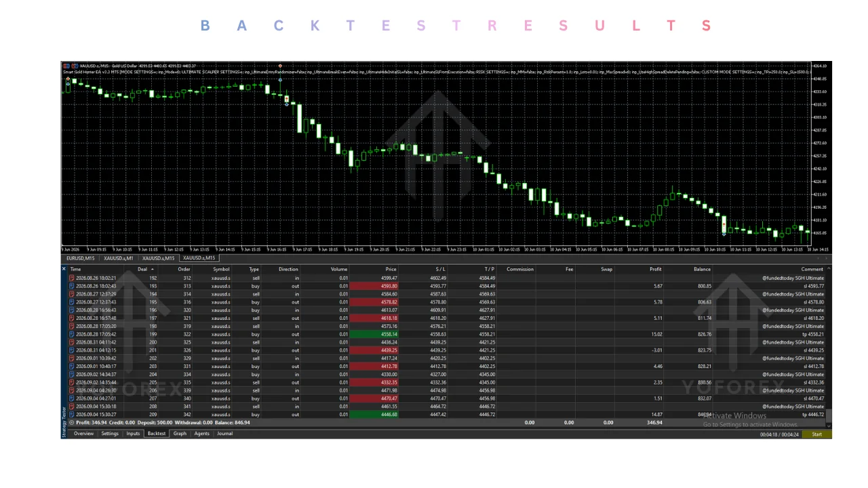Image resolution: width=868 pixels, height=488 pixels.
Task: Click the deal icon at 2026.08.27 12:37:29
Action: tap(72, 294)
